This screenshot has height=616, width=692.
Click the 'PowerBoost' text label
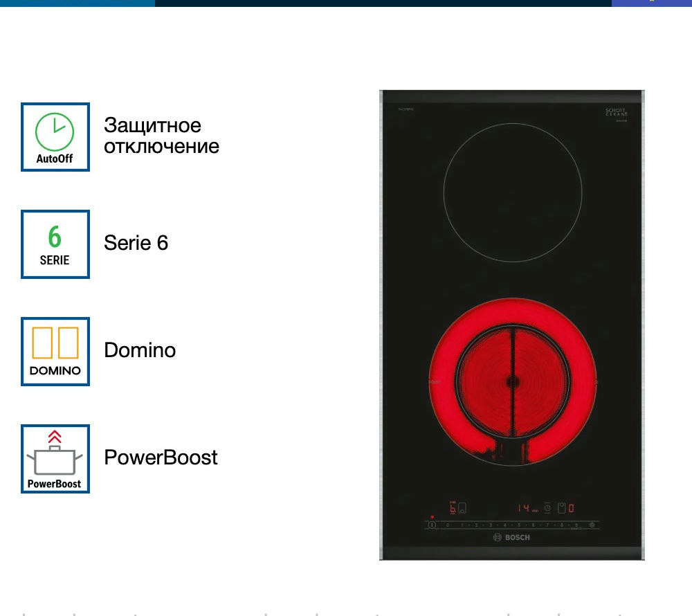click(161, 458)
